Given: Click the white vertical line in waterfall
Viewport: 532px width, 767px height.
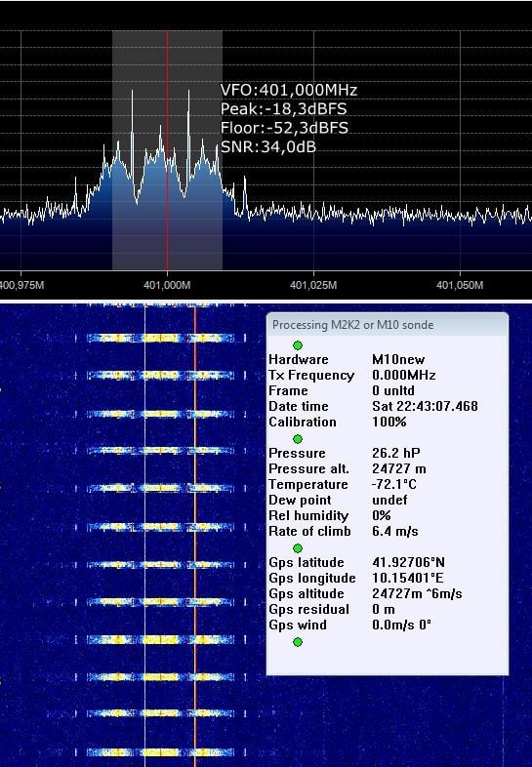Looking at the screenshot, I should (145, 535).
